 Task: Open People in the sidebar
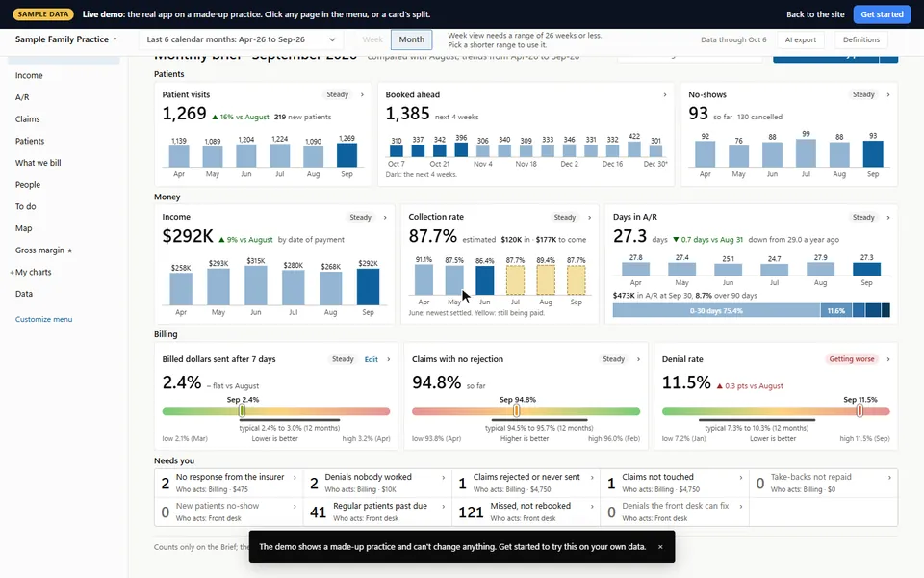(28, 185)
